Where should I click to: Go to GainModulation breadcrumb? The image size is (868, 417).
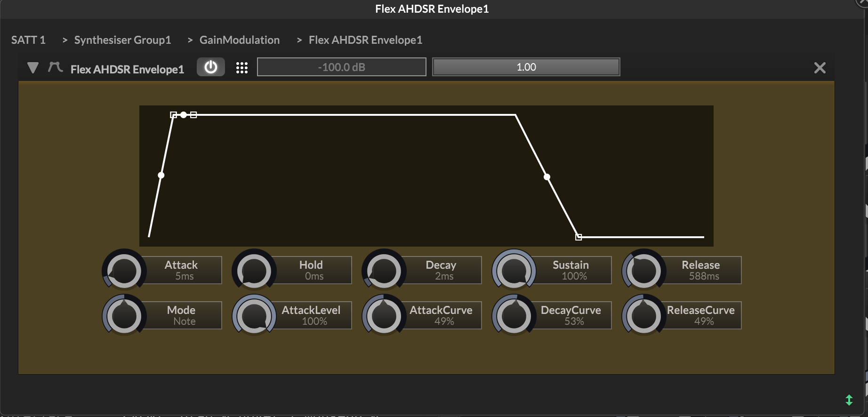tap(239, 40)
